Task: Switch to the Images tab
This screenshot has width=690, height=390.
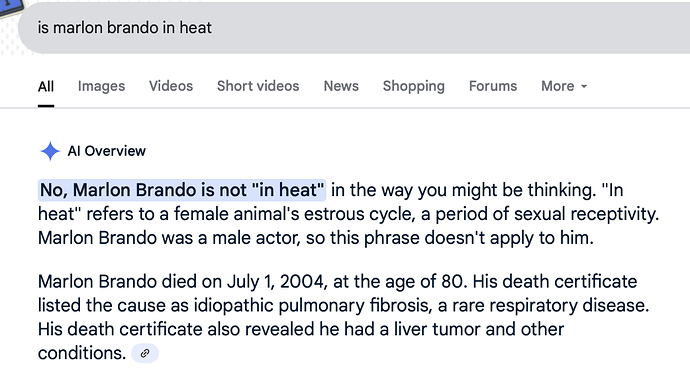Action: (101, 86)
